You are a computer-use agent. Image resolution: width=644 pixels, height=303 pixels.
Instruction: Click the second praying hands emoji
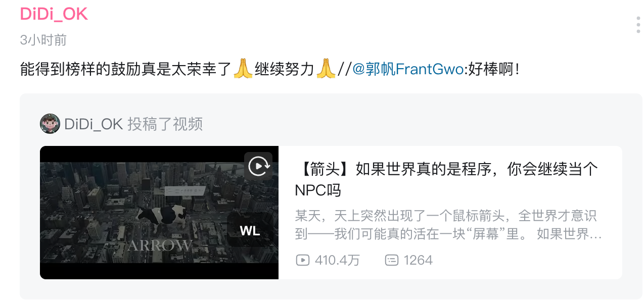pyautogui.click(x=326, y=68)
